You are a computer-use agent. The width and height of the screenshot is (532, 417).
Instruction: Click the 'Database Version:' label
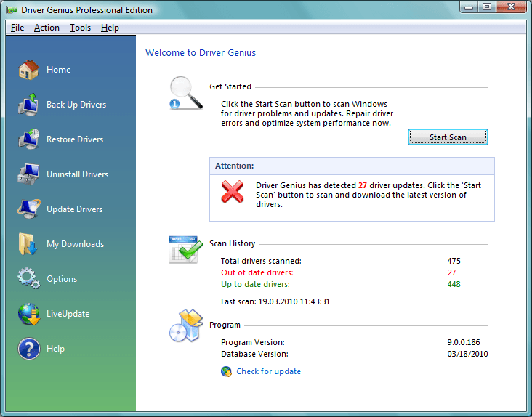click(254, 354)
